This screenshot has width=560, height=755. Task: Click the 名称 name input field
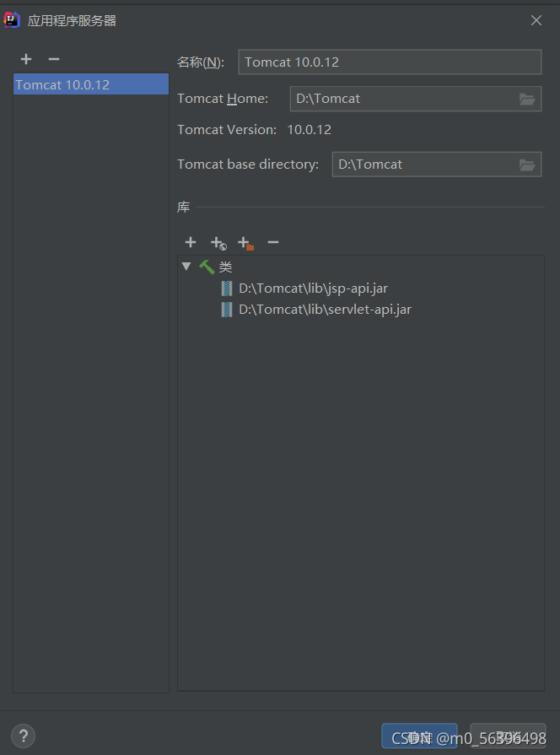pyautogui.click(x=388, y=62)
